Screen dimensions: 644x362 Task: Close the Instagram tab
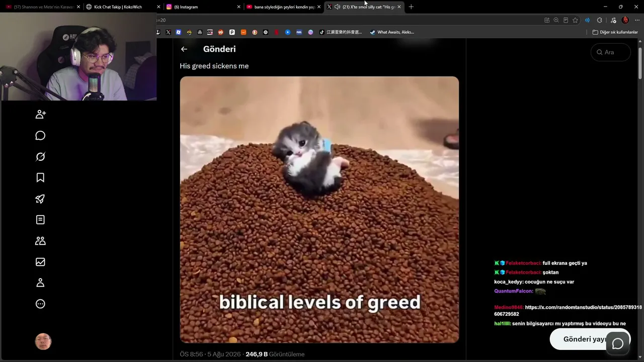238,7
